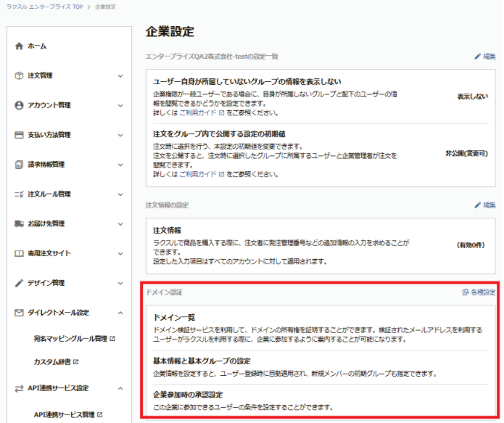The height and width of the screenshot is (423, 504).
Task: Expand the アカウント管理 chevron
Action: (120, 105)
